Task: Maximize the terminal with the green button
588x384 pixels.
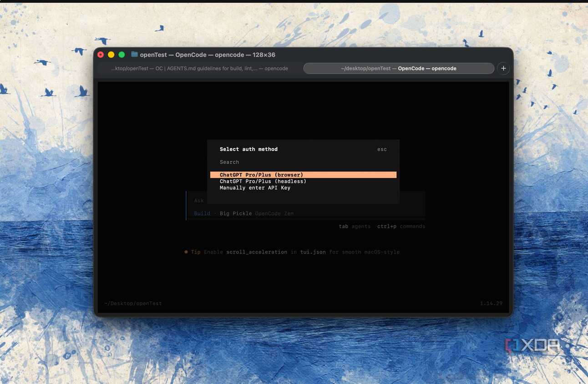Action: tap(122, 55)
